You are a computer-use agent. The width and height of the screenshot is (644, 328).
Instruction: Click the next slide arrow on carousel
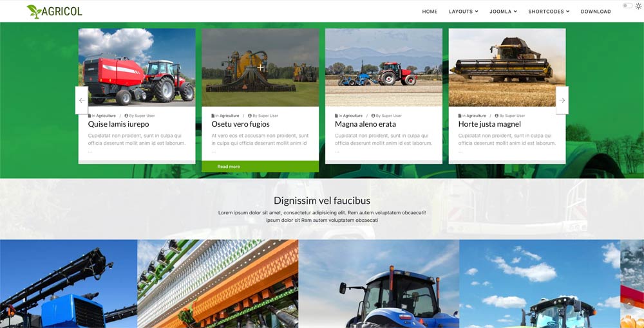point(562,100)
